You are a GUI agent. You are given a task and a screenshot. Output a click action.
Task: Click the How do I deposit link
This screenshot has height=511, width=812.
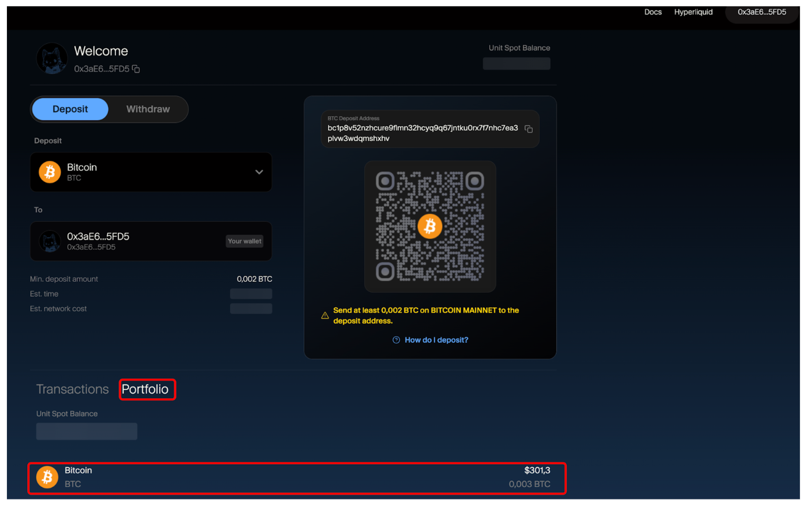point(436,340)
